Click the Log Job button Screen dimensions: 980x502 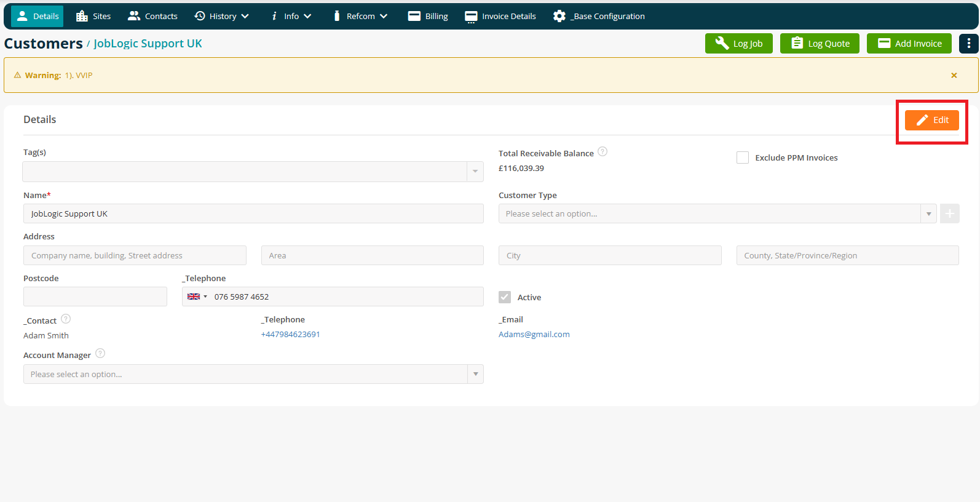(739, 43)
